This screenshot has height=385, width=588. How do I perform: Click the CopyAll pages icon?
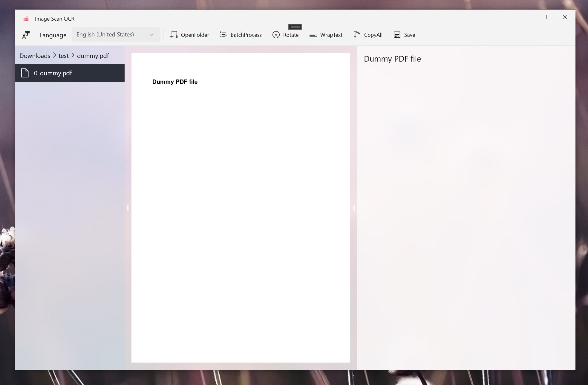[x=357, y=35]
